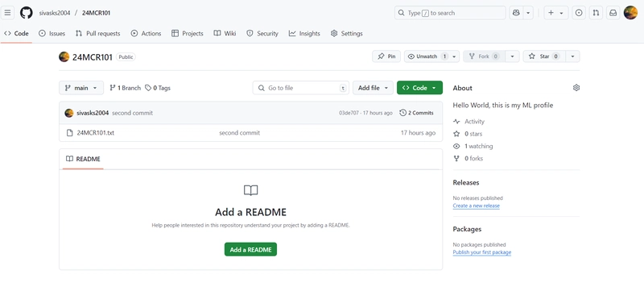Open the 24MCR101.txt file
This screenshot has width=644, height=291.
(x=96, y=133)
